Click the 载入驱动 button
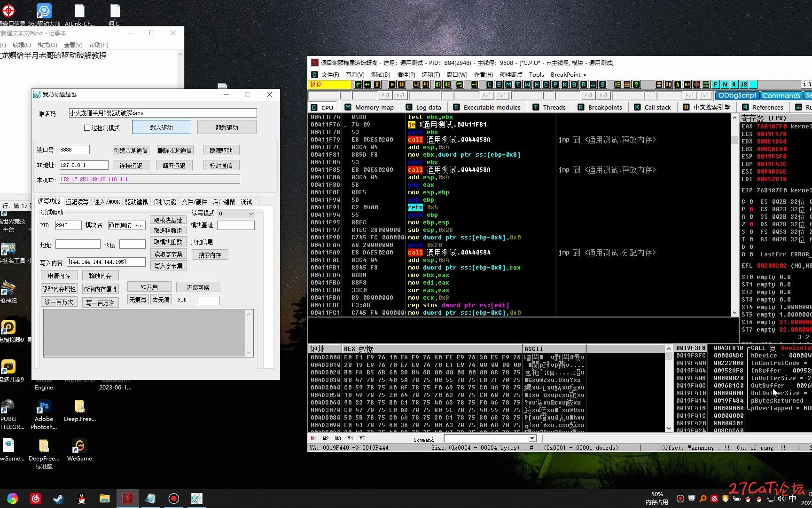The image size is (812, 508). [162, 127]
